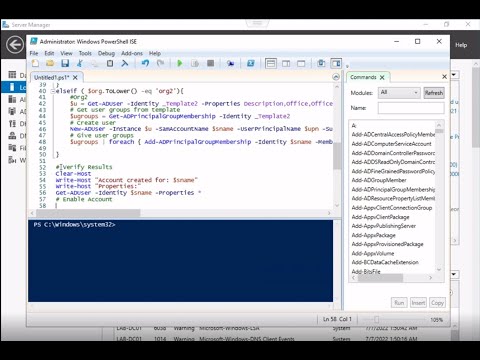The image size is (480, 360).
Task: Click the Cut scissors icon
Action: coord(80,63)
